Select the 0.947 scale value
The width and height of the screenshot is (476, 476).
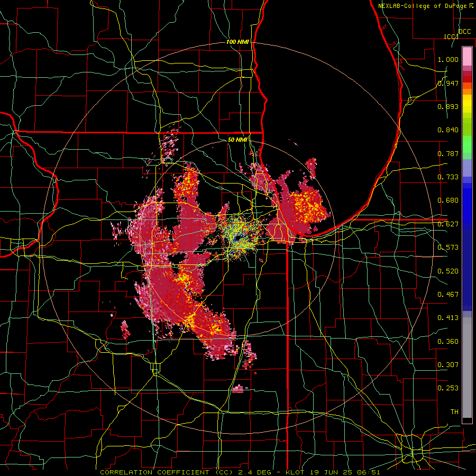(x=448, y=83)
